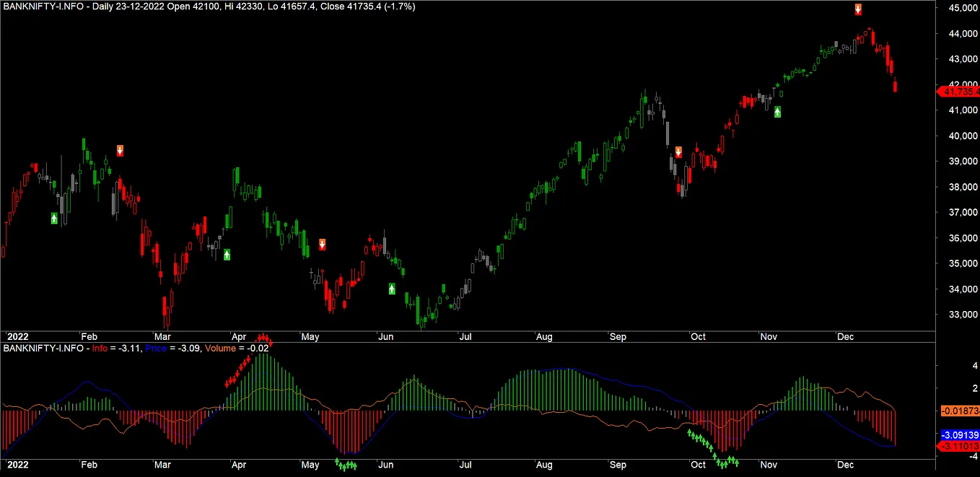Image resolution: width=980 pixels, height=477 pixels.
Task: Click the green buy arrow in early June
Action: [x=392, y=289]
